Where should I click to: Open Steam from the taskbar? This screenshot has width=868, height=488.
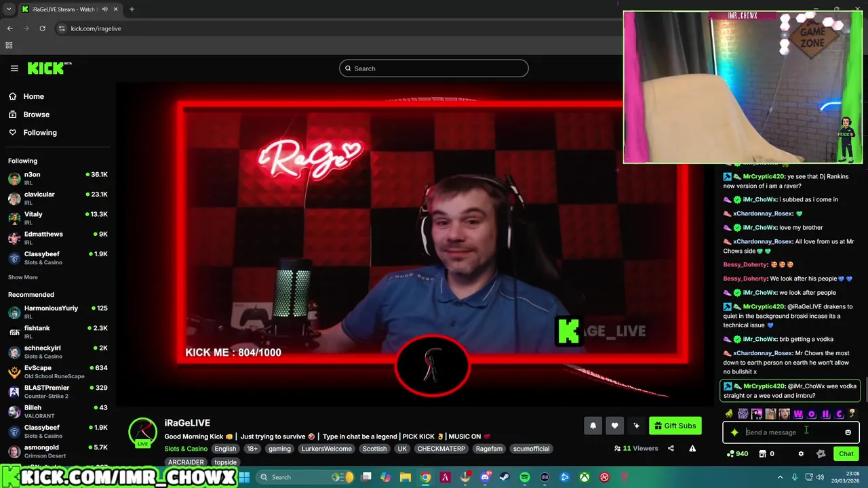pos(505,477)
